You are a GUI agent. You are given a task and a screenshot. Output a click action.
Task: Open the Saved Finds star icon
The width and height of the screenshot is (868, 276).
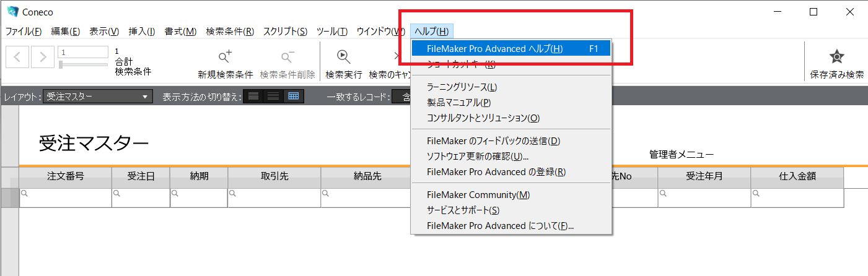[836, 57]
